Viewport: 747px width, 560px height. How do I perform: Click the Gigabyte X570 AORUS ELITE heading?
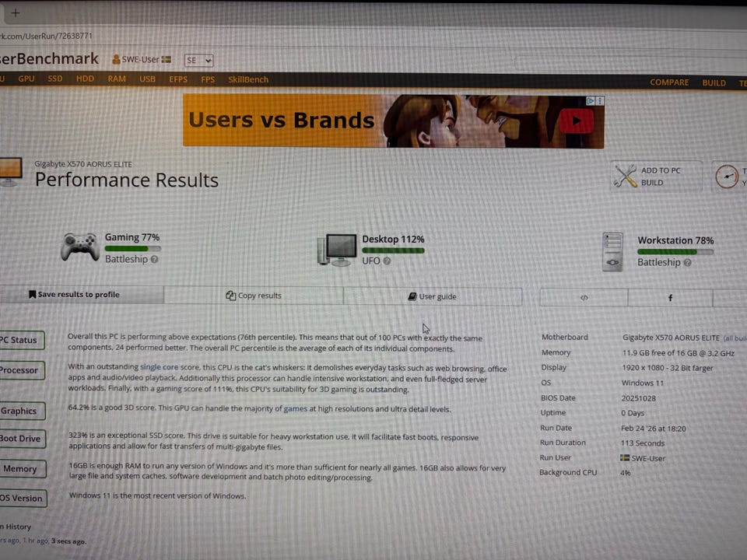[83, 164]
